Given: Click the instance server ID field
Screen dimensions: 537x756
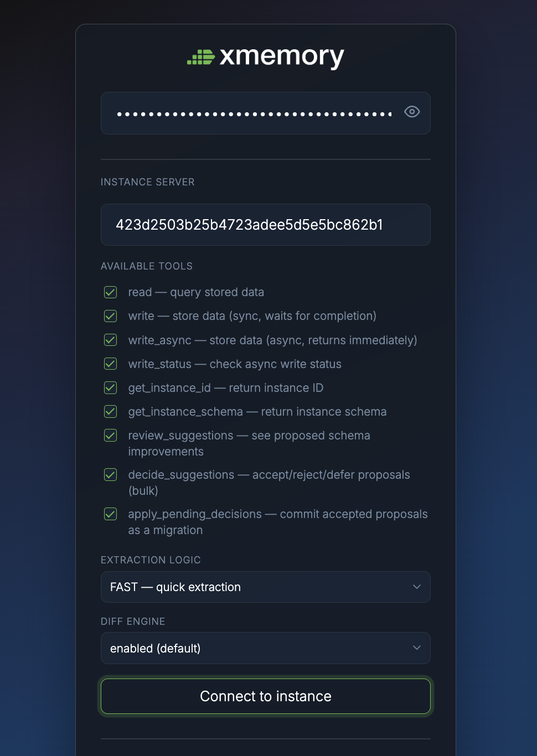Looking at the screenshot, I should (x=266, y=225).
